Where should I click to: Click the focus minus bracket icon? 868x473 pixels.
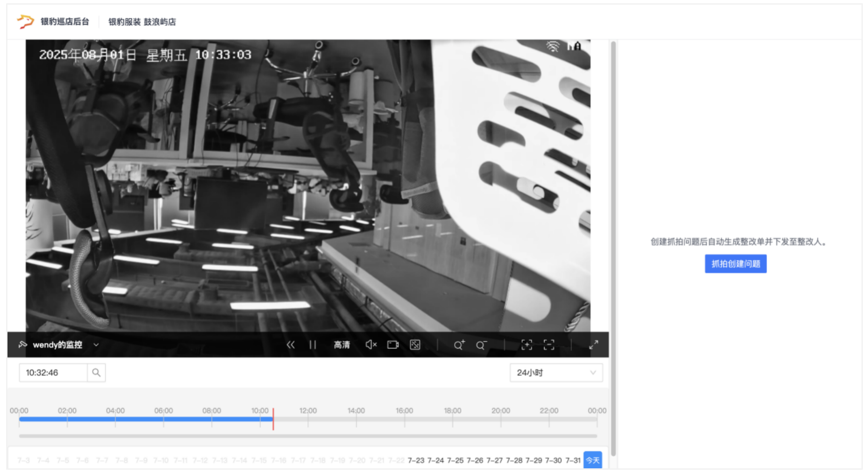[x=549, y=345]
